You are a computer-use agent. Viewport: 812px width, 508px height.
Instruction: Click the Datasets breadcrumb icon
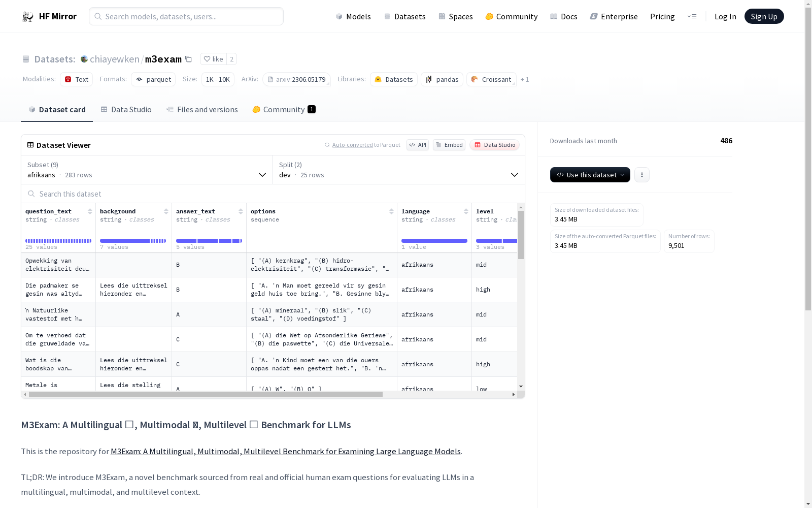26,59
